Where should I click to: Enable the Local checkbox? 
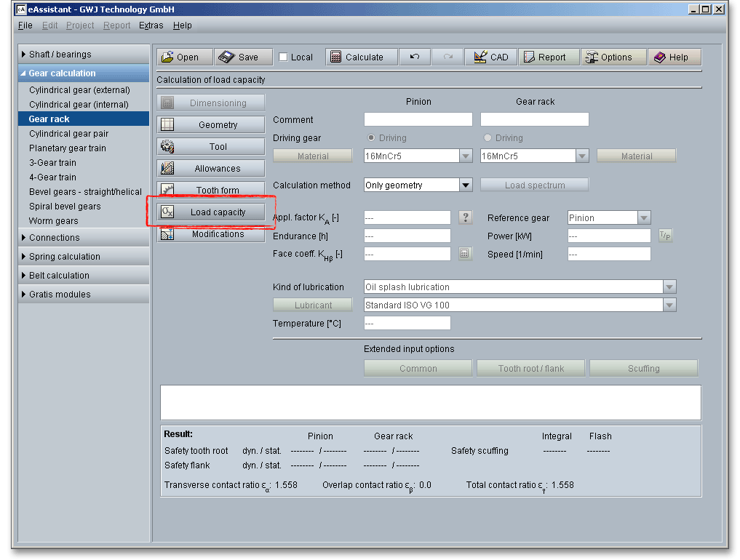tap(284, 57)
